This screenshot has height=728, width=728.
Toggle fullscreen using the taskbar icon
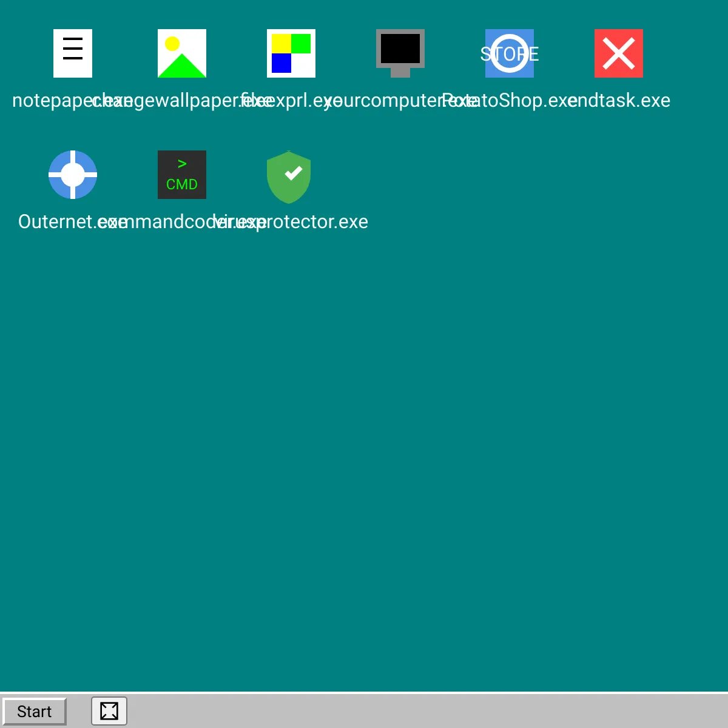click(x=109, y=711)
